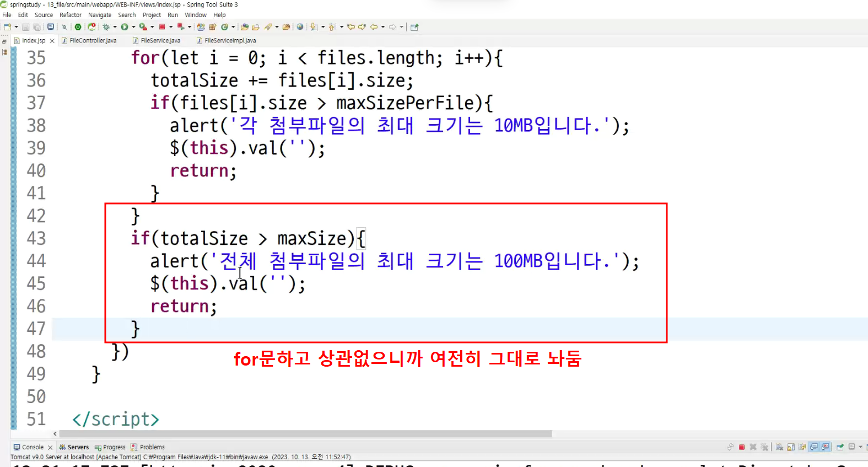Open the Source menu
Viewport: 868px width, 467px height.
coord(44,15)
